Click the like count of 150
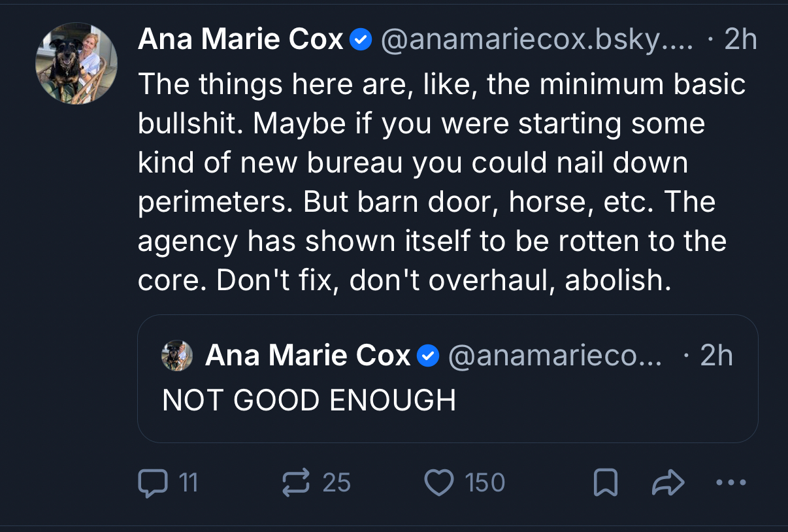This screenshot has height=532, width=788. tap(485, 483)
